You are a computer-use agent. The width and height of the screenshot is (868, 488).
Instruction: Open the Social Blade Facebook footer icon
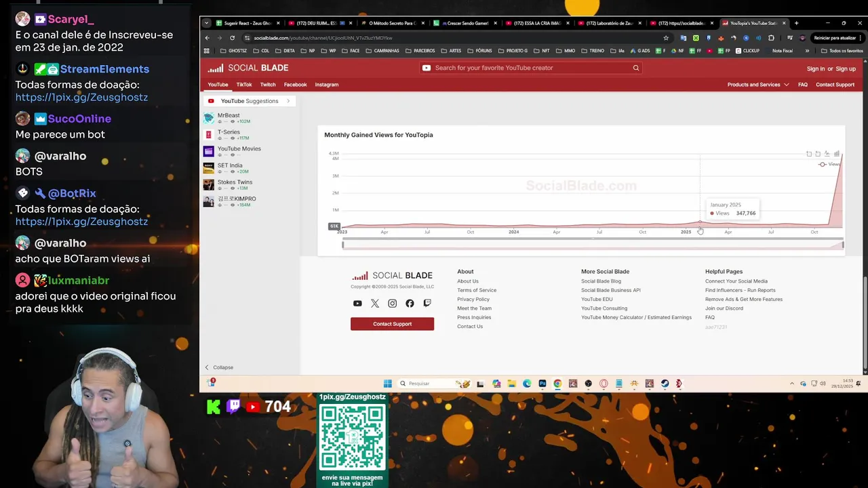coord(410,304)
